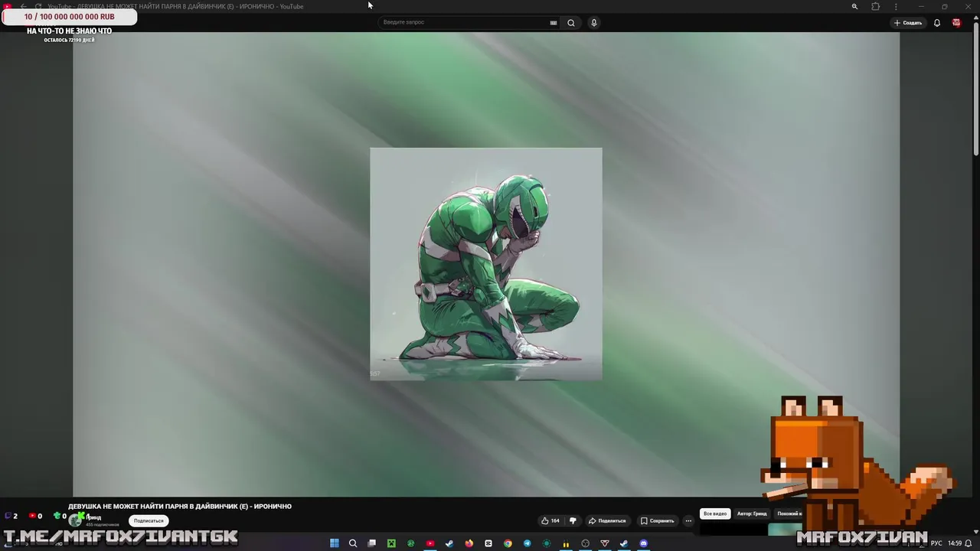980x551 pixels.
Task: Open Telegram from the taskbar
Action: tap(527, 543)
